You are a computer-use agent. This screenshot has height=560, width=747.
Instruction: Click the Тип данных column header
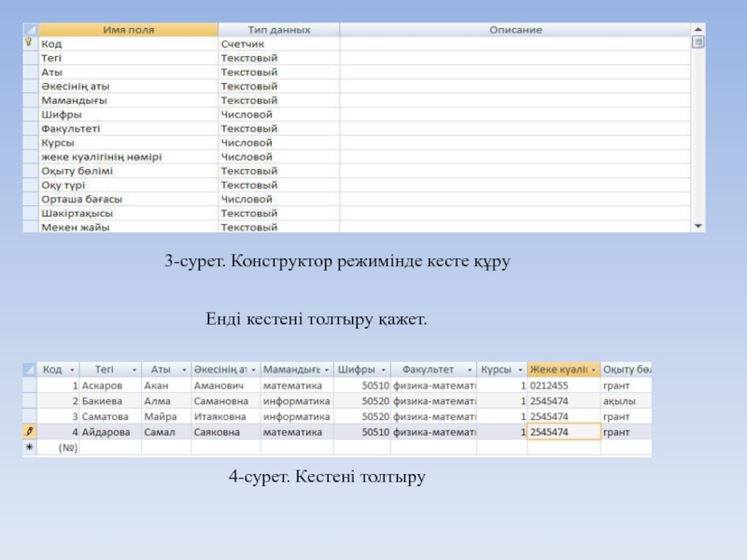(278, 30)
